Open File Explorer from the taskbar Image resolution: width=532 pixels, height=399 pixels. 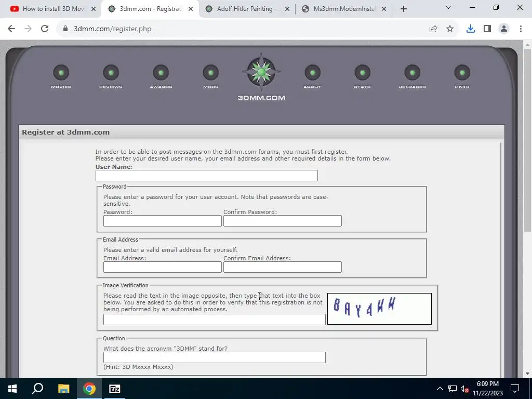[63, 389]
